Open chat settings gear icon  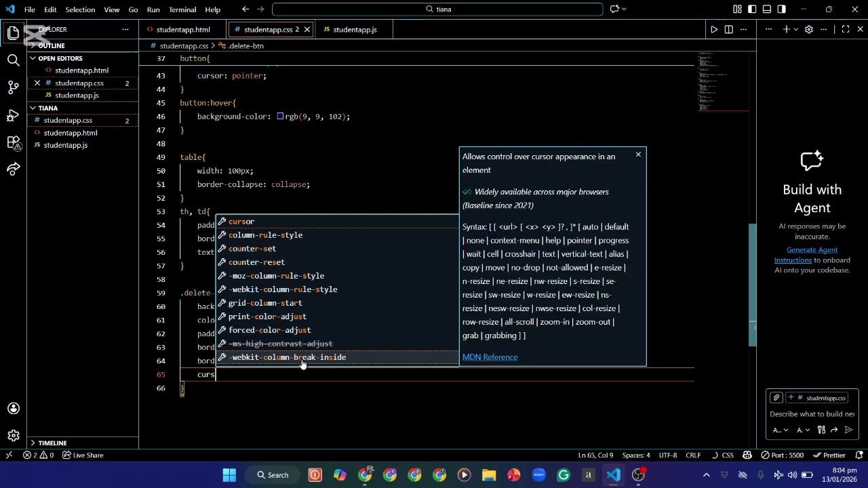tap(808, 29)
